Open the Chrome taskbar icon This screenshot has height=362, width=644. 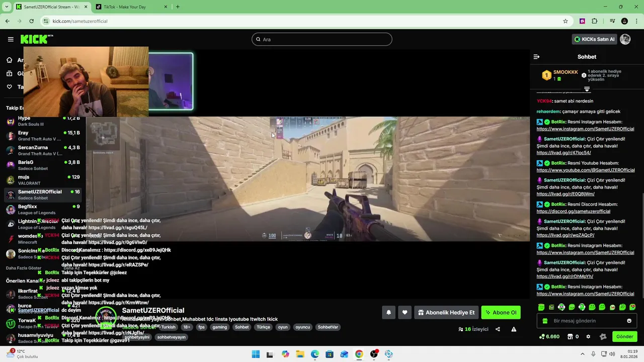coord(359,354)
